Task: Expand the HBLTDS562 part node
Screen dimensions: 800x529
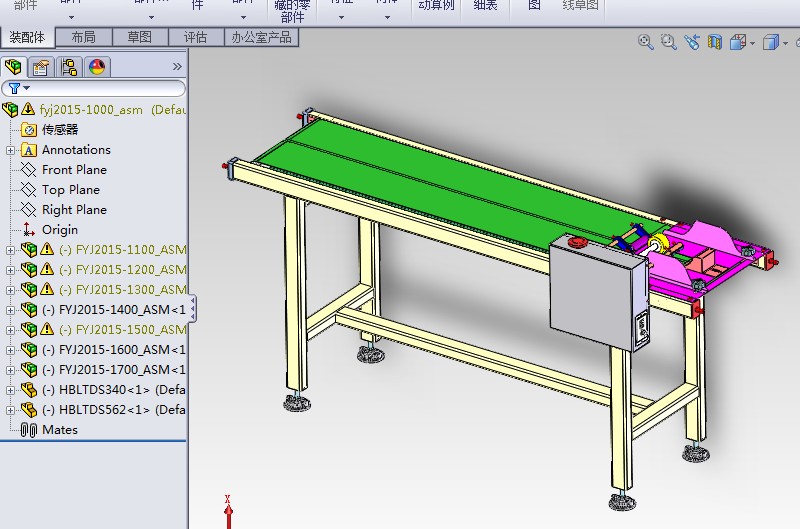Action: pos(10,410)
